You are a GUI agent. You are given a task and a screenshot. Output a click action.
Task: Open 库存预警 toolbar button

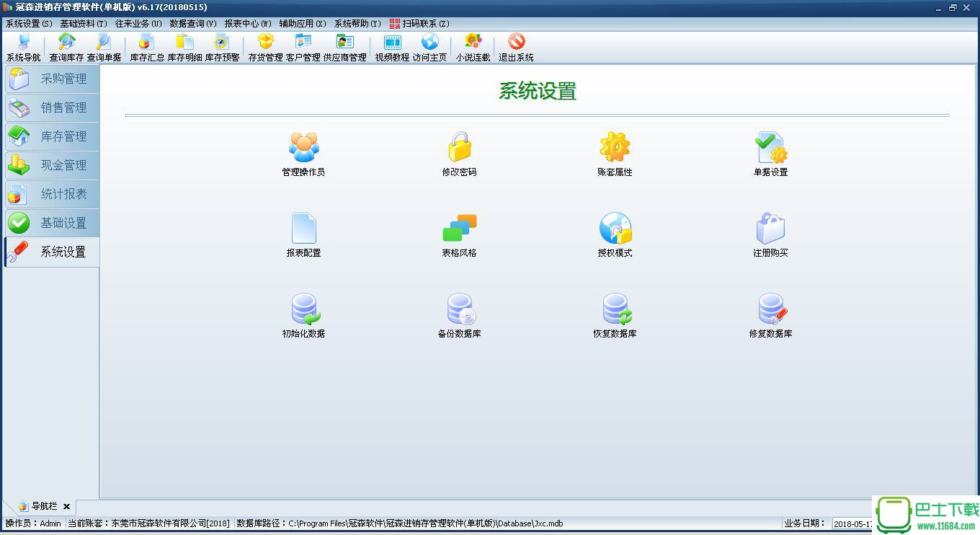(x=222, y=48)
